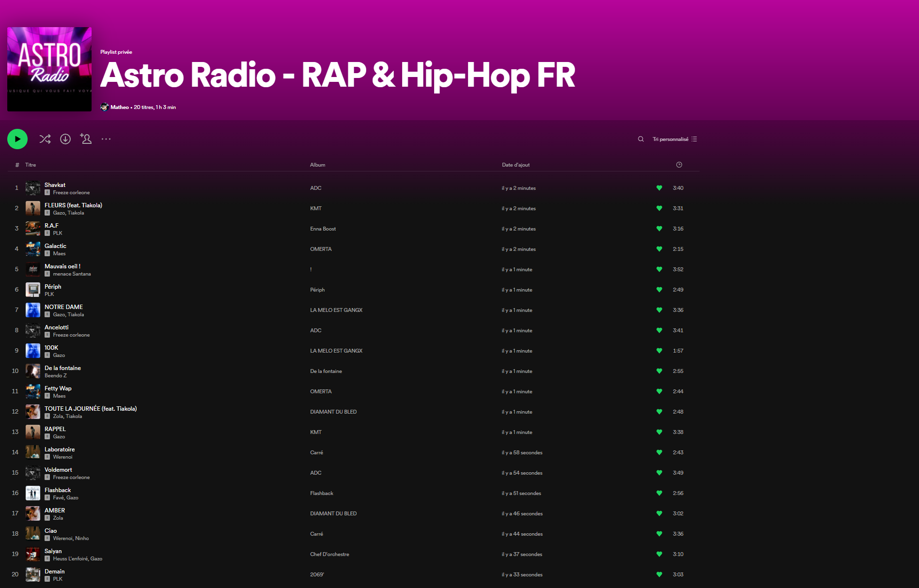
Task: Toggle the heart for Ciao
Action: tap(659, 534)
